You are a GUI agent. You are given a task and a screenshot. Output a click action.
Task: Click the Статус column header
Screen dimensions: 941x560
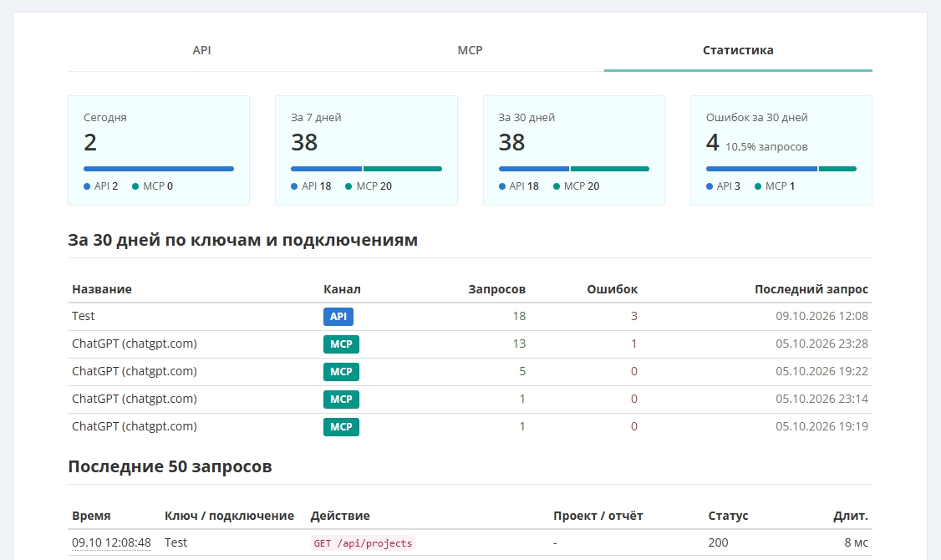tap(728, 517)
